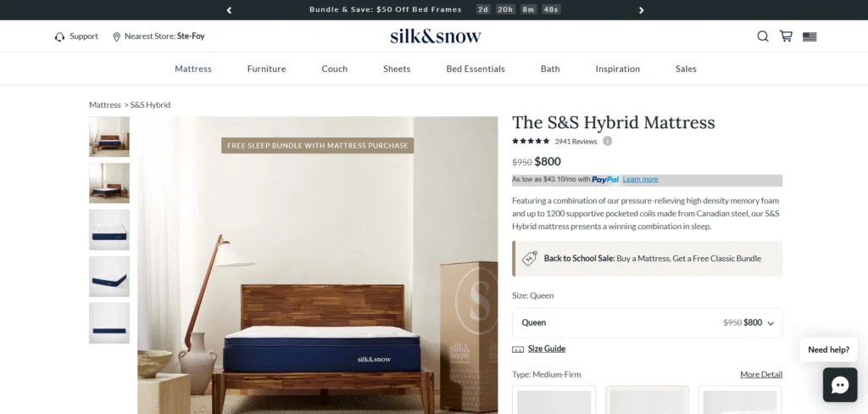Open the More Detail link
The width and height of the screenshot is (868, 414).
tap(761, 375)
